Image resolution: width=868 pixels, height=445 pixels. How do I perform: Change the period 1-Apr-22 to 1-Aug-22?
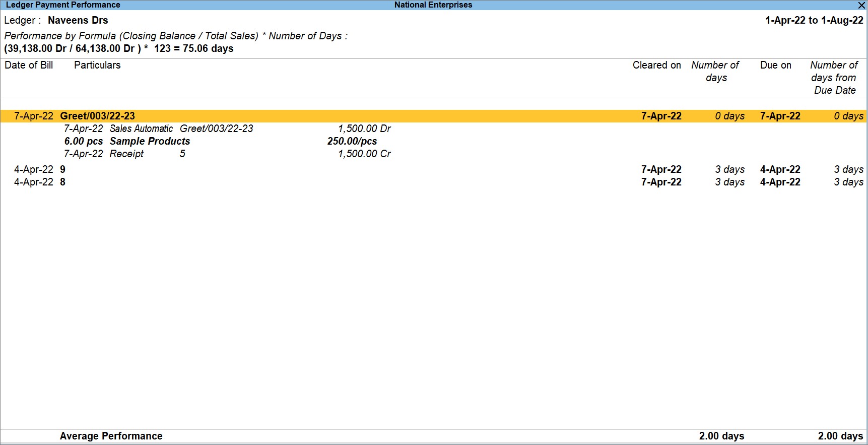tap(814, 20)
